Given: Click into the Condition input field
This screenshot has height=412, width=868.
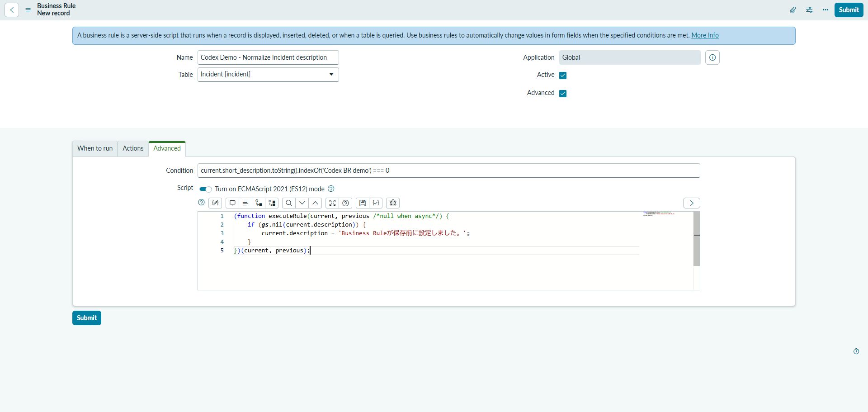Looking at the screenshot, I should tap(448, 170).
